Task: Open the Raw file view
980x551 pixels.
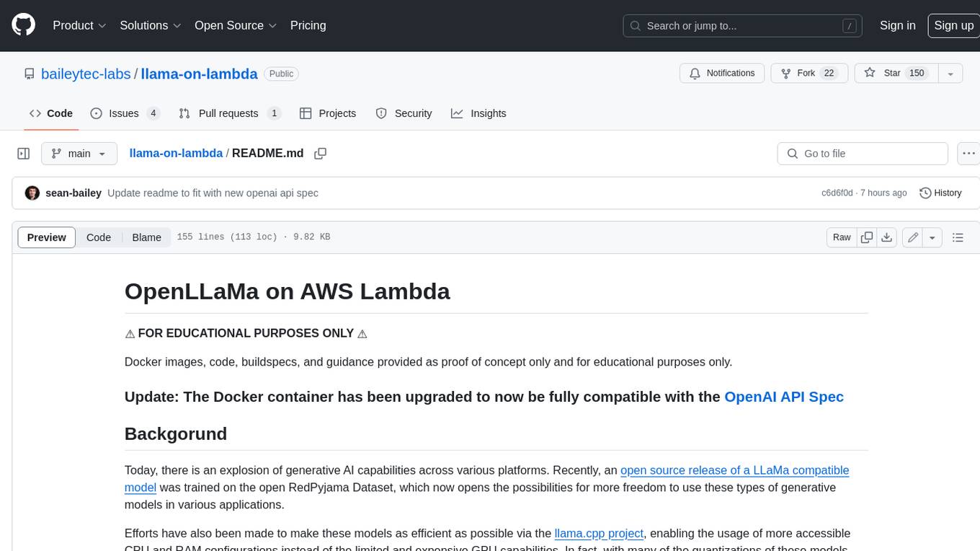Action: pos(842,237)
